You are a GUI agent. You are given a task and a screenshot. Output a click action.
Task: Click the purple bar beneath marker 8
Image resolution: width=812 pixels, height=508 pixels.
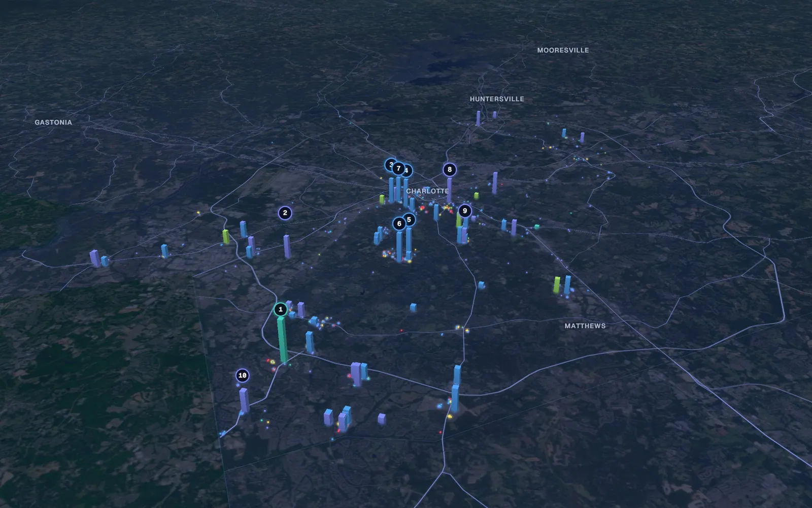click(449, 189)
